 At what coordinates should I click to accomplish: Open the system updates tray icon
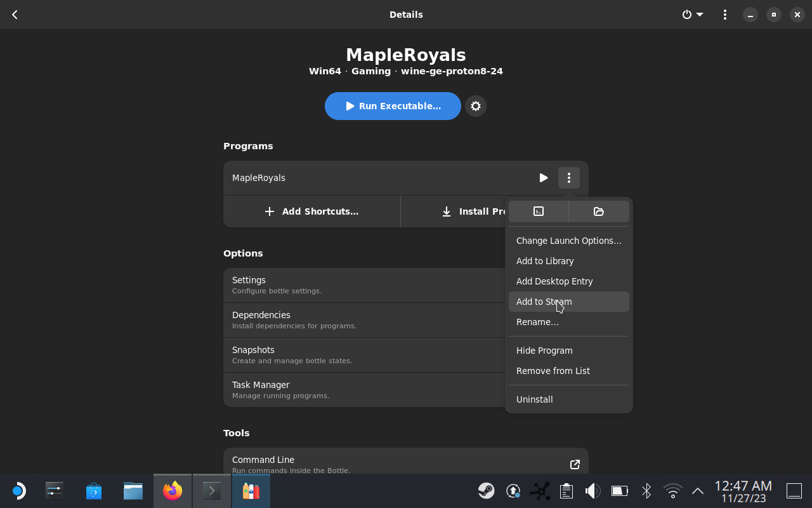tap(513, 491)
